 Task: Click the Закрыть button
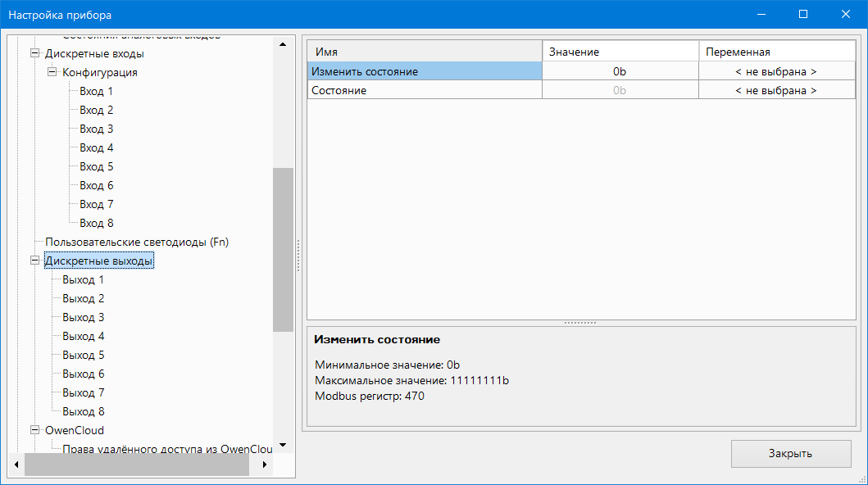pyautogui.click(x=790, y=453)
